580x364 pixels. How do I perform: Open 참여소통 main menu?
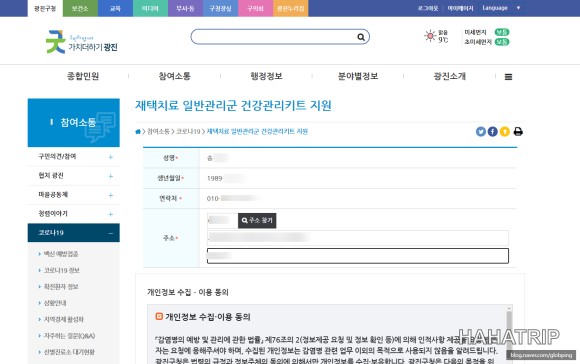175,76
